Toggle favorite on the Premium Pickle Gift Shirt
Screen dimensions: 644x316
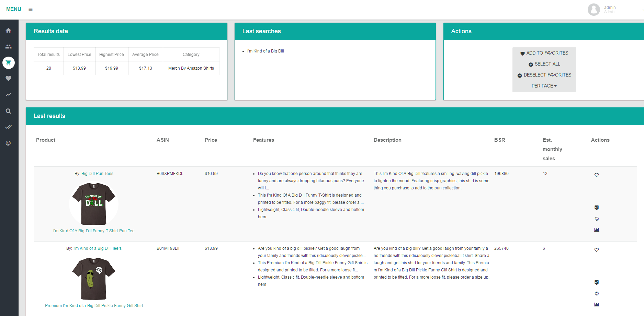click(x=597, y=250)
